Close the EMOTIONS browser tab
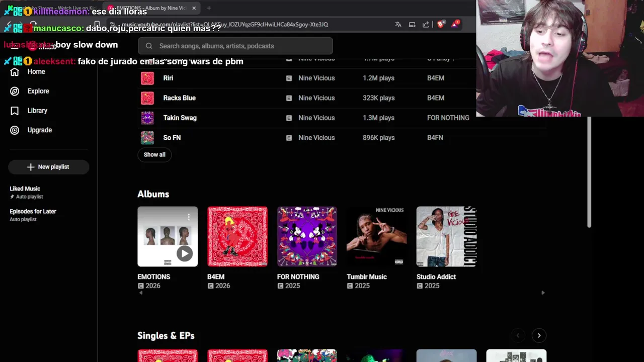Screen dimensions: 644x362 pos(194,8)
